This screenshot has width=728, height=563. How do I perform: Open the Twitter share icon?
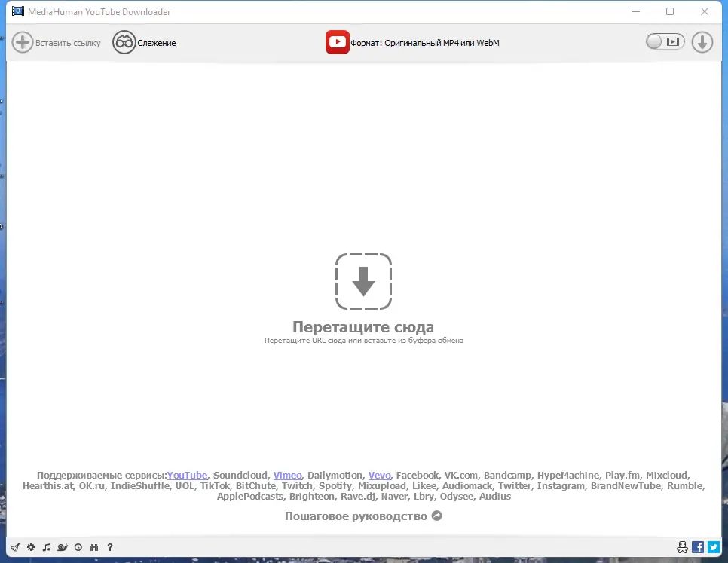coord(714,547)
